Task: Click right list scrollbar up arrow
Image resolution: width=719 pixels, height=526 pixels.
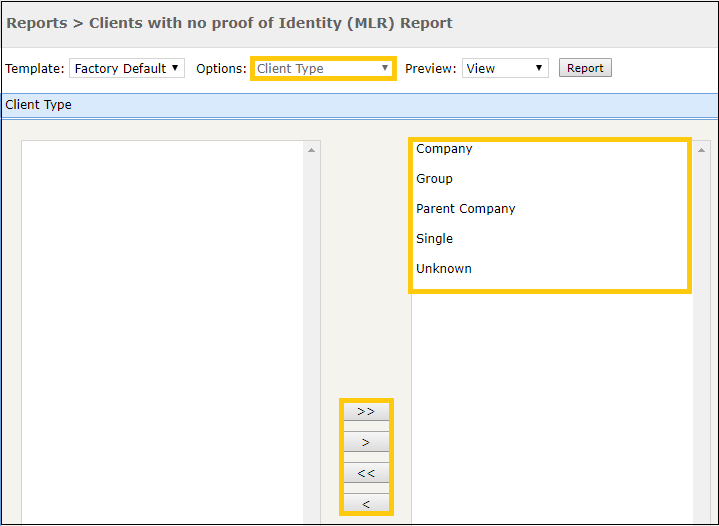Action: click(701, 150)
